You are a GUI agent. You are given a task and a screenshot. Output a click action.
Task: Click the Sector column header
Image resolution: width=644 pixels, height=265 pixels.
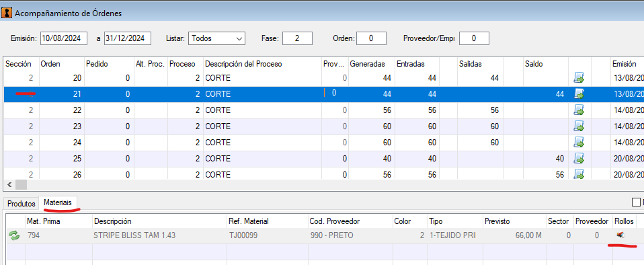coord(559,221)
